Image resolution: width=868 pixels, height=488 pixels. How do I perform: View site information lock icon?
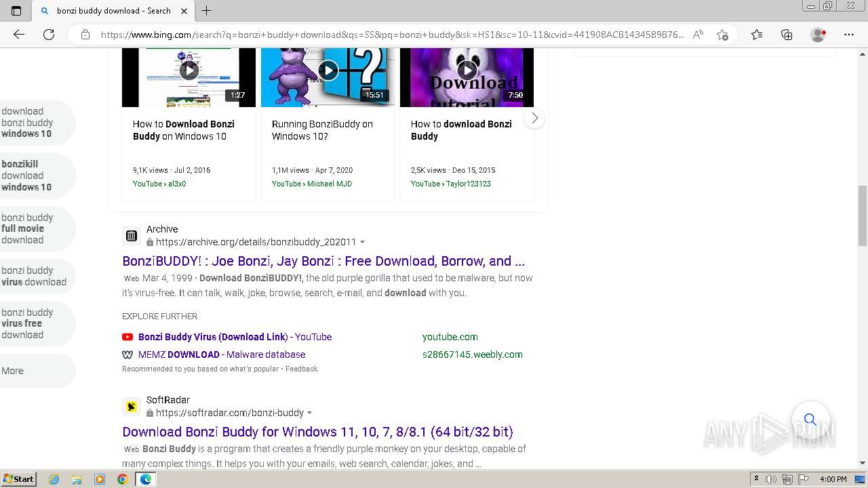85,35
